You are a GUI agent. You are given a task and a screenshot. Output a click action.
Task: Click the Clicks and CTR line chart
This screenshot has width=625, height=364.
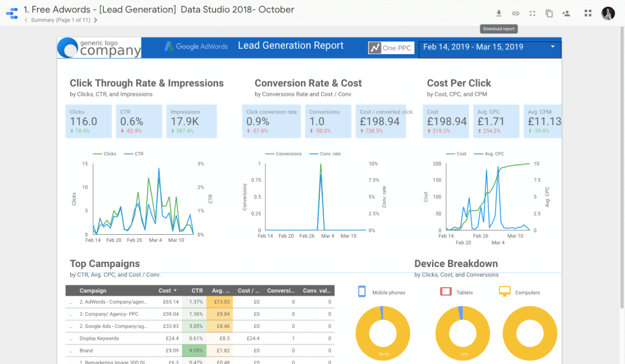click(143, 198)
